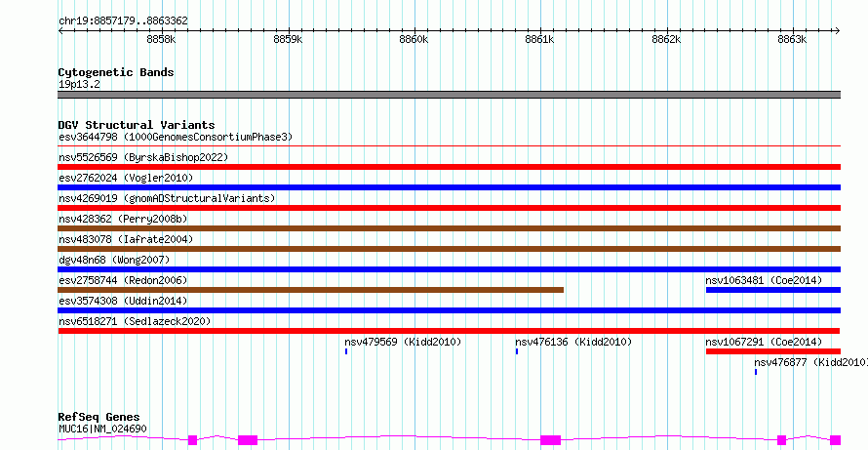Click the brown bar for esv2758744
Image resolution: width=868 pixels, height=450 pixels.
point(310,290)
